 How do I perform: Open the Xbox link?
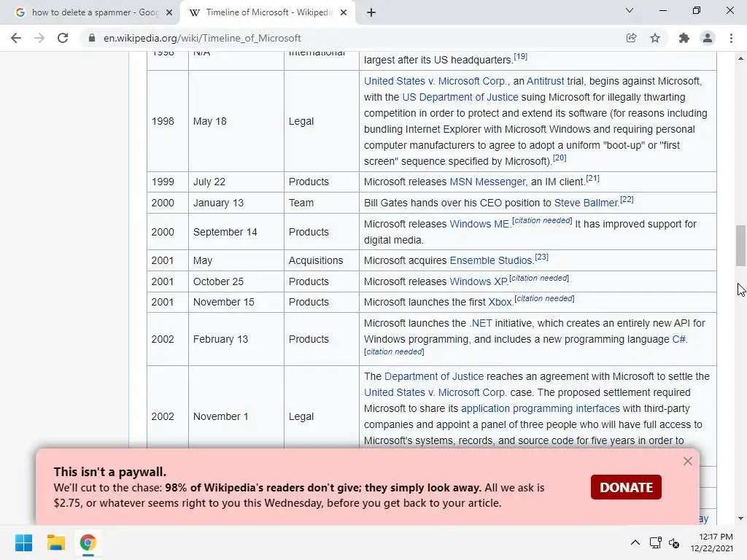click(x=500, y=302)
